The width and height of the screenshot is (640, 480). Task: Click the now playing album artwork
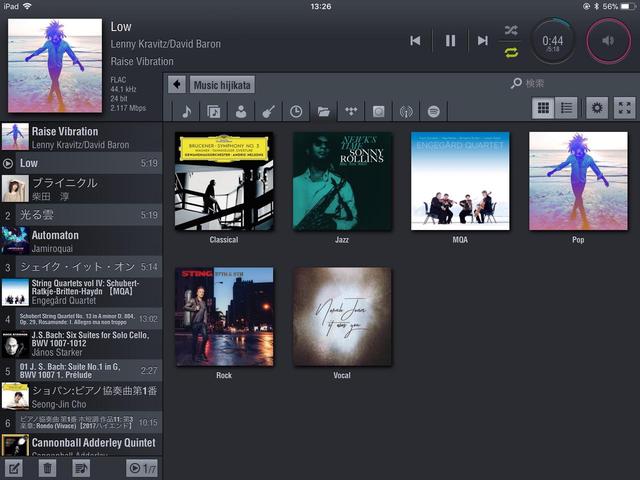coord(55,65)
